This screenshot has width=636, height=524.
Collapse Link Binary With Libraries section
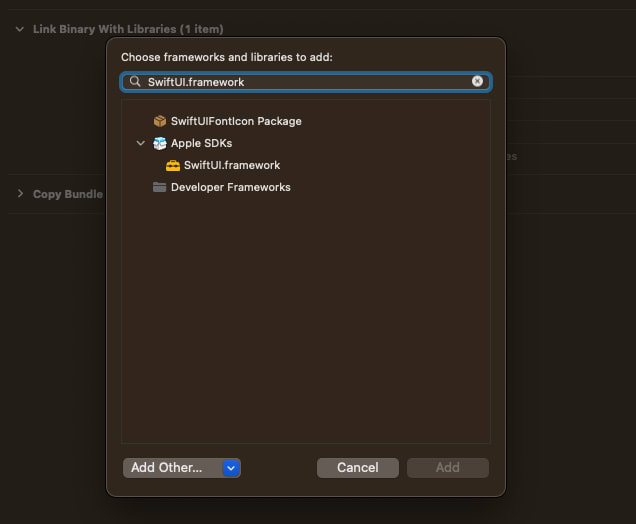point(19,29)
